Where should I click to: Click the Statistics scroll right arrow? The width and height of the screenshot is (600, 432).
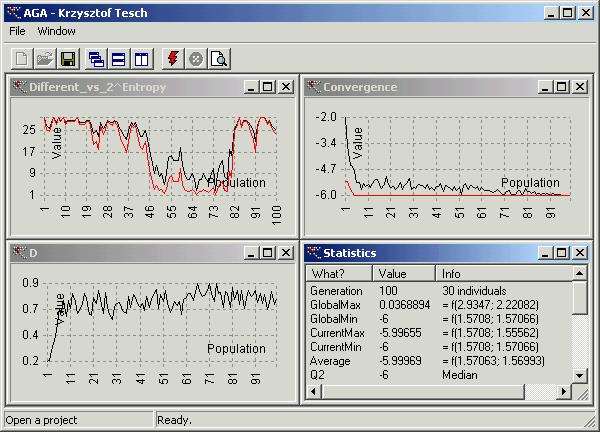click(x=564, y=391)
